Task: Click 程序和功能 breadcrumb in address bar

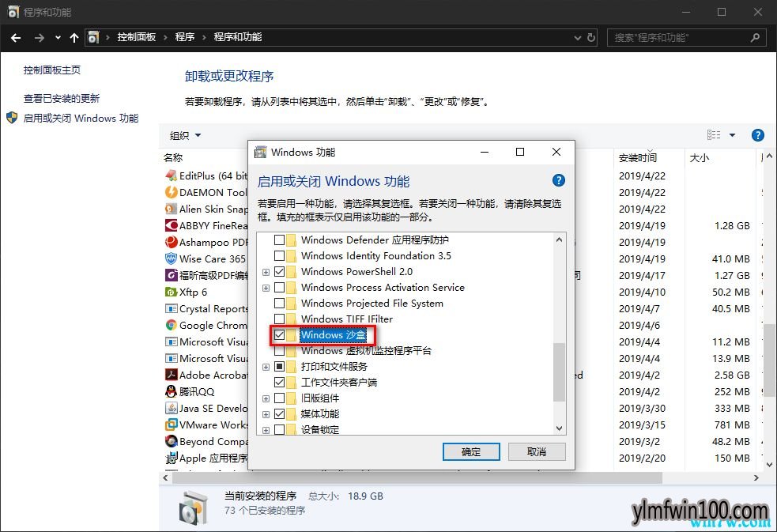Action: click(238, 37)
